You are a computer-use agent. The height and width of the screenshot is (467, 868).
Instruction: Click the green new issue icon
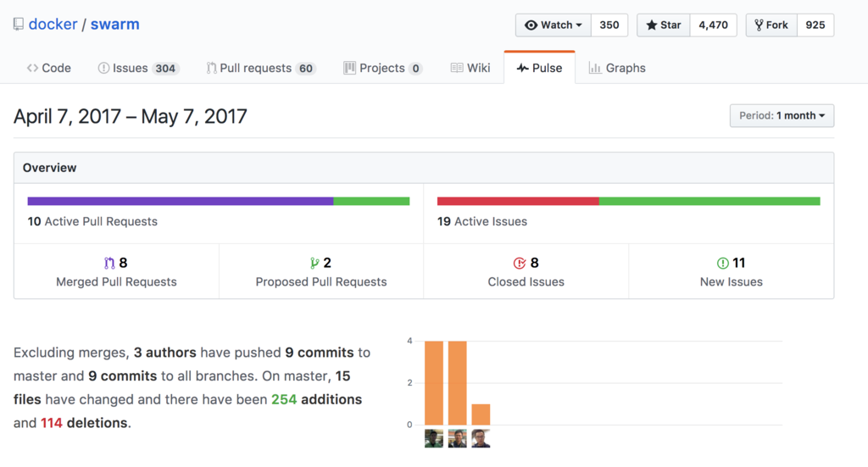point(722,263)
